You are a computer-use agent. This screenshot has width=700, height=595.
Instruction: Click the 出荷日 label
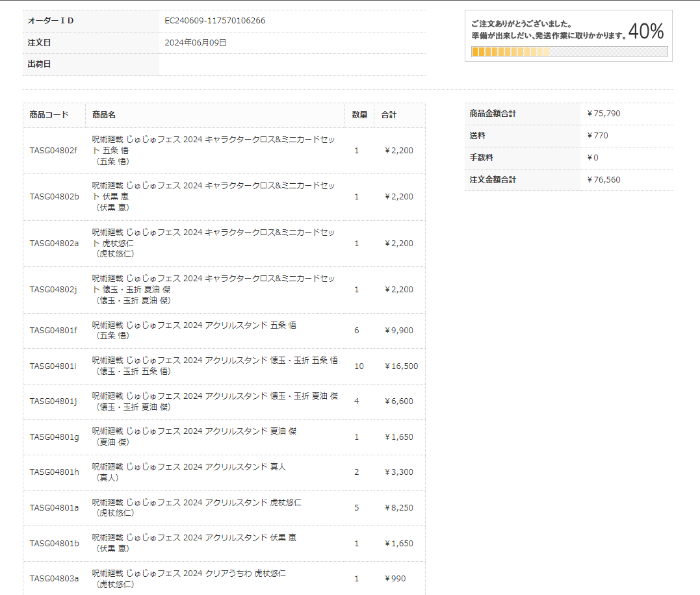[x=39, y=64]
